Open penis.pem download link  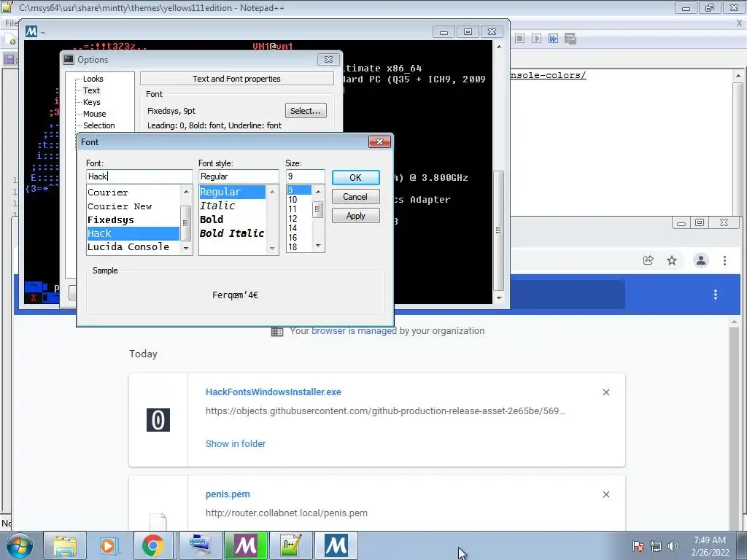228,494
